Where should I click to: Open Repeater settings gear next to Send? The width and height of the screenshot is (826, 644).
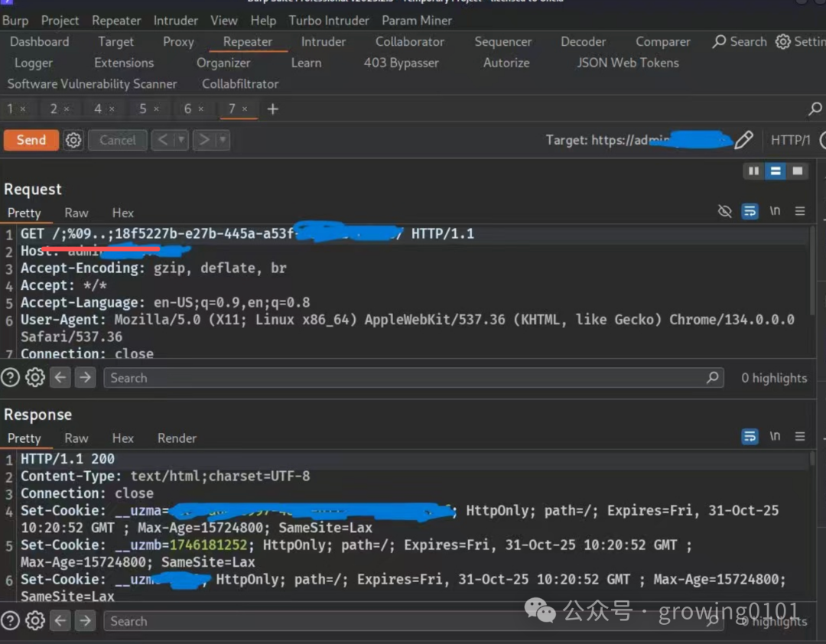(x=73, y=140)
